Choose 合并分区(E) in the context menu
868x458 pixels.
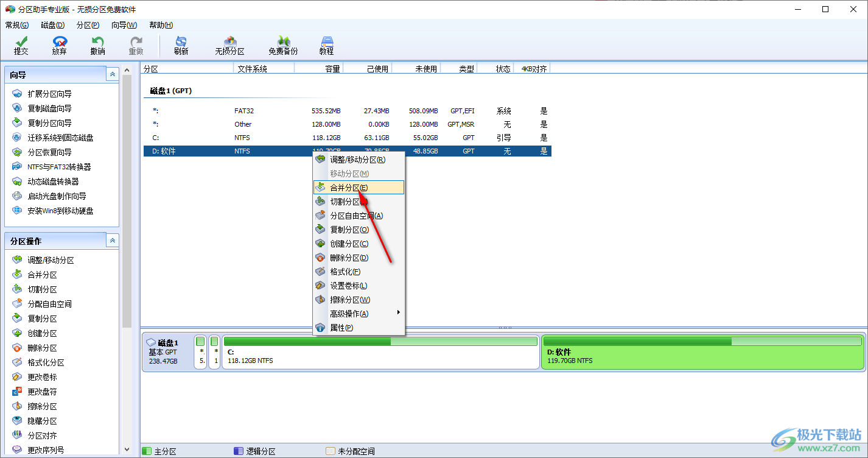click(x=359, y=188)
